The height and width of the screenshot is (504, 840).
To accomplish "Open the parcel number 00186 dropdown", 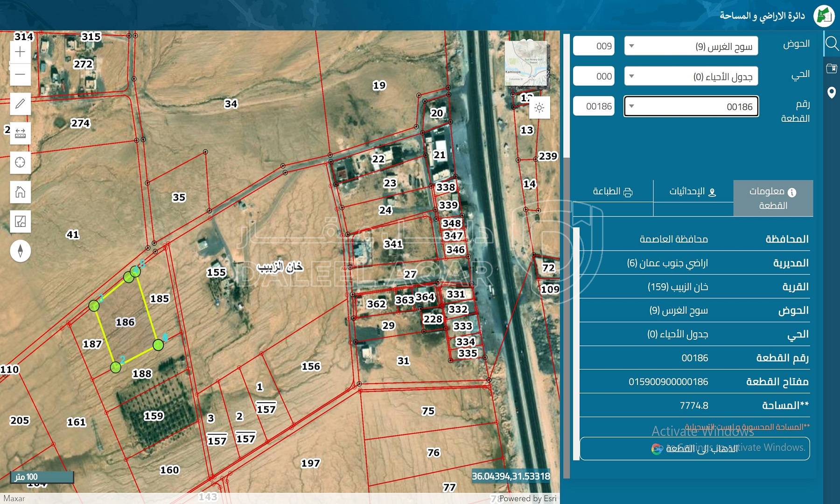I will pyautogui.click(x=691, y=107).
